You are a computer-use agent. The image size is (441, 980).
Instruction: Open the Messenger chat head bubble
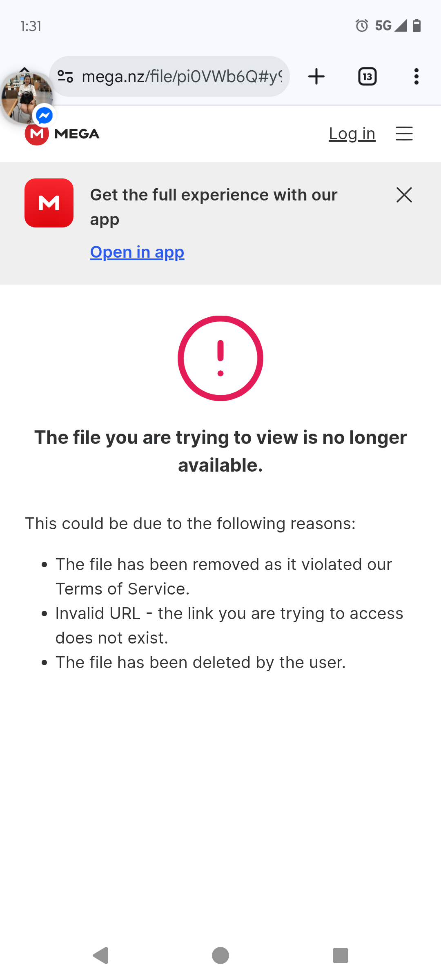click(x=27, y=98)
